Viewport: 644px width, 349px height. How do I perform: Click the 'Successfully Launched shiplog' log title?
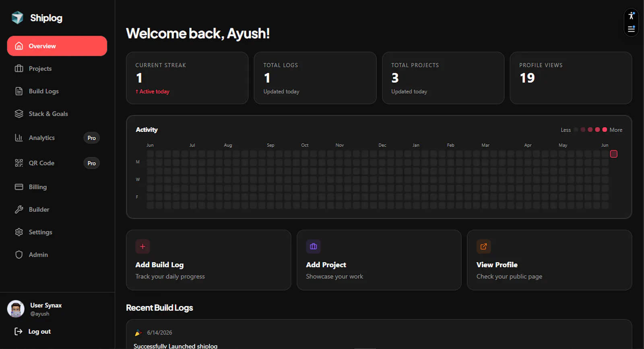pos(175,346)
